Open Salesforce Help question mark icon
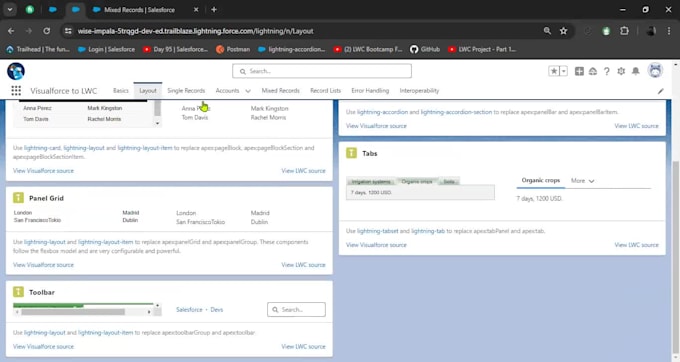The height and width of the screenshot is (362, 680). [x=607, y=71]
